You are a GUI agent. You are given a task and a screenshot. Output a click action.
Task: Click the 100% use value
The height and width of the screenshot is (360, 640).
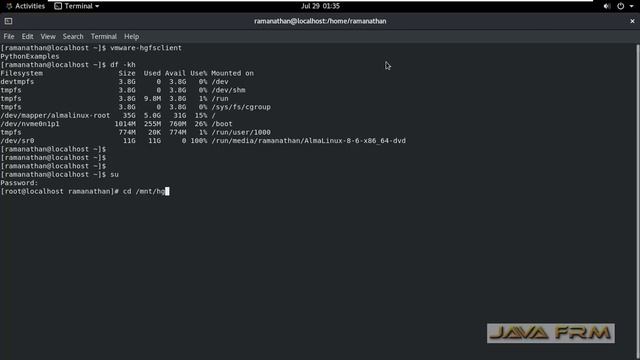pos(198,141)
